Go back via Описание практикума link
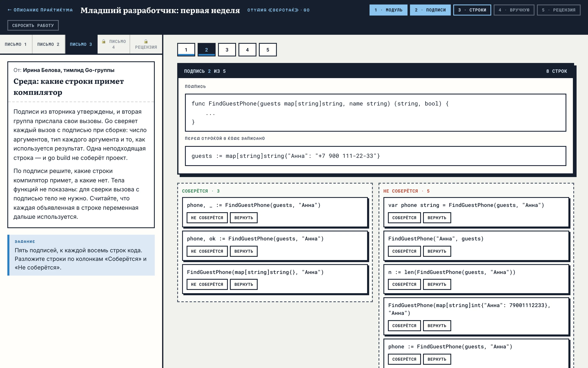Image resolution: width=588 pixels, height=368 pixels. point(40,10)
